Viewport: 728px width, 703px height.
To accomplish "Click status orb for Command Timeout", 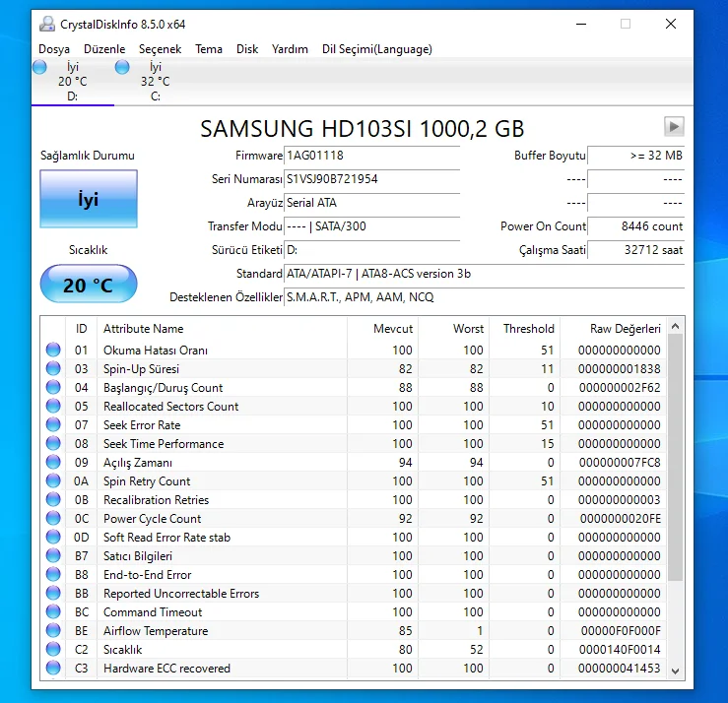I will point(53,611).
